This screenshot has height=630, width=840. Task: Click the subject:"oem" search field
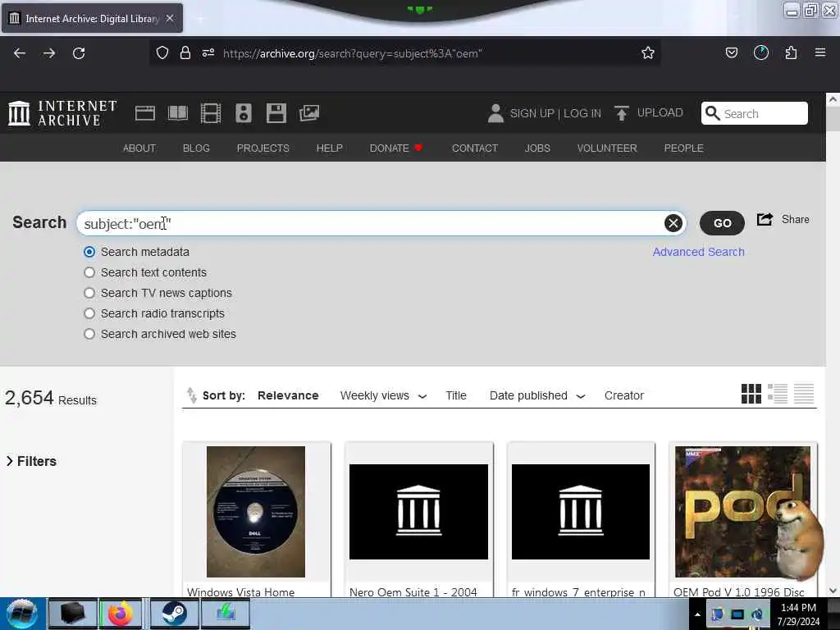click(381, 223)
